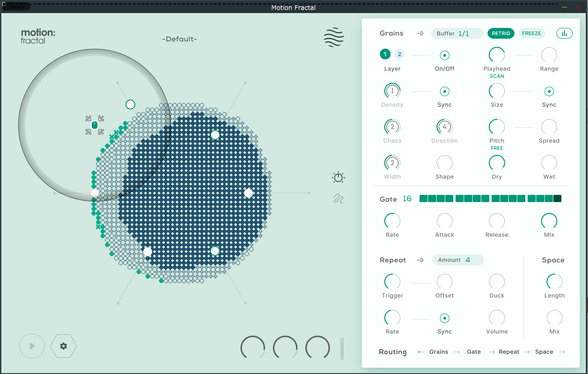Viewport: 588px width, 374px height.
Task: Click the timer dial icon
Action: tap(338, 177)
